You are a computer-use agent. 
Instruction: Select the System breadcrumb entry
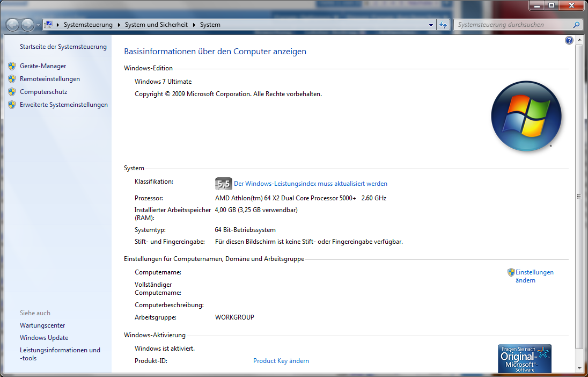click(210, 25)
